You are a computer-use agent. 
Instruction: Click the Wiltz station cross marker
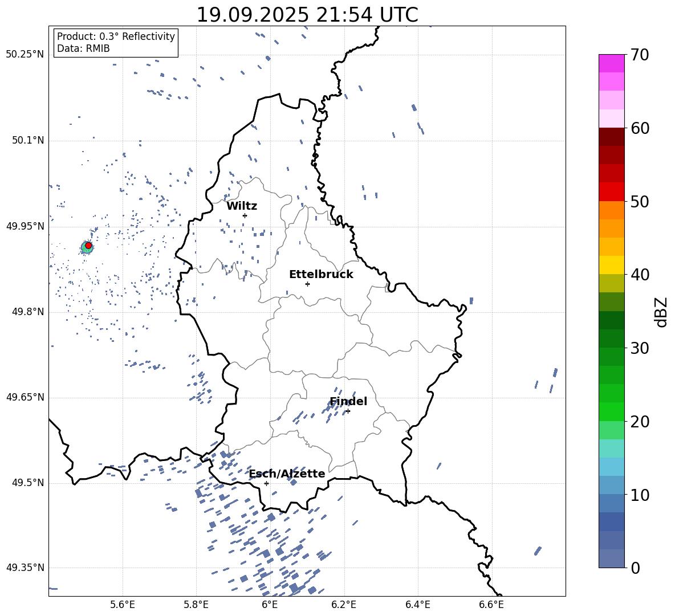coord(245,215)
